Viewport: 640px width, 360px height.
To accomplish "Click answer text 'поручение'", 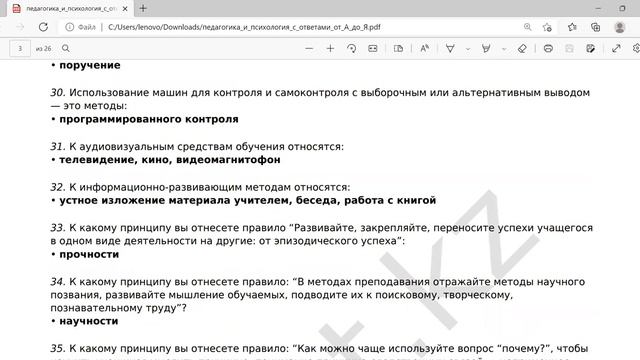I will (x=90, y=65).
